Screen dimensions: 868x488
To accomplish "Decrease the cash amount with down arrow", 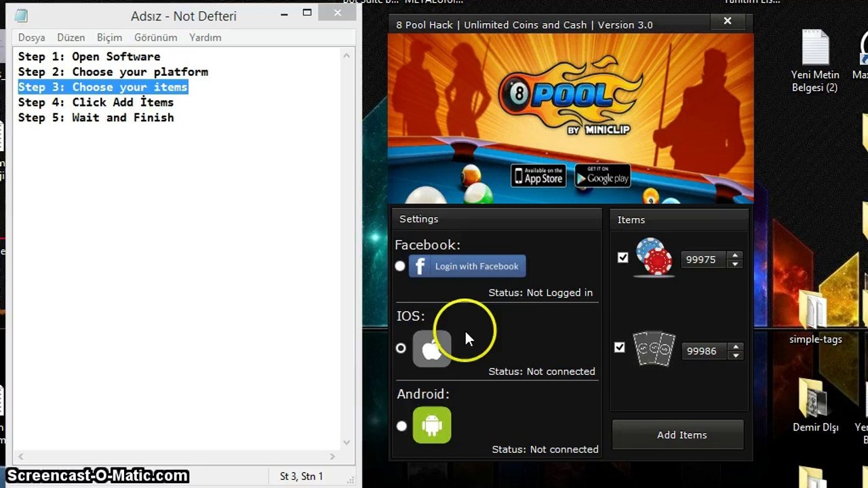I will pos(735,355).
